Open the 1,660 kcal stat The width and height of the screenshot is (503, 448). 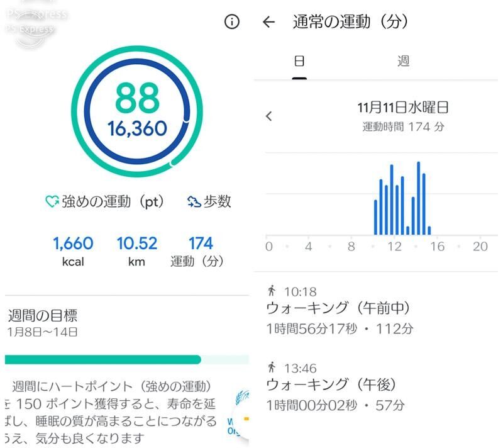[73, 252]
